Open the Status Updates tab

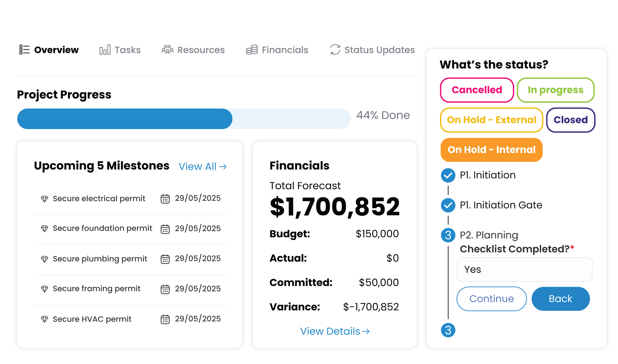[379, 50]
